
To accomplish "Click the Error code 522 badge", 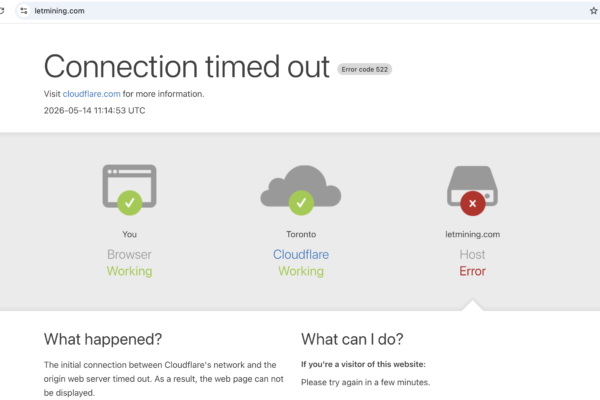I will coord(364,69).
